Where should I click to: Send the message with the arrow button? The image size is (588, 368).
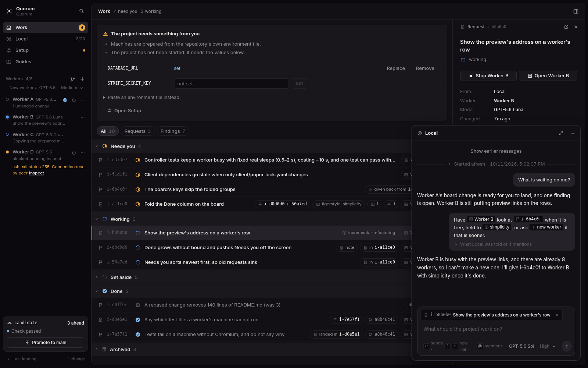pos(567,346)
